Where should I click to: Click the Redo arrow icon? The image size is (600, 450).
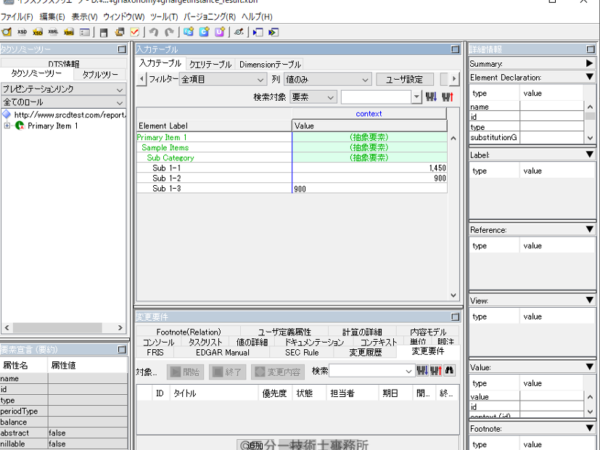click(x=169, y=32)
